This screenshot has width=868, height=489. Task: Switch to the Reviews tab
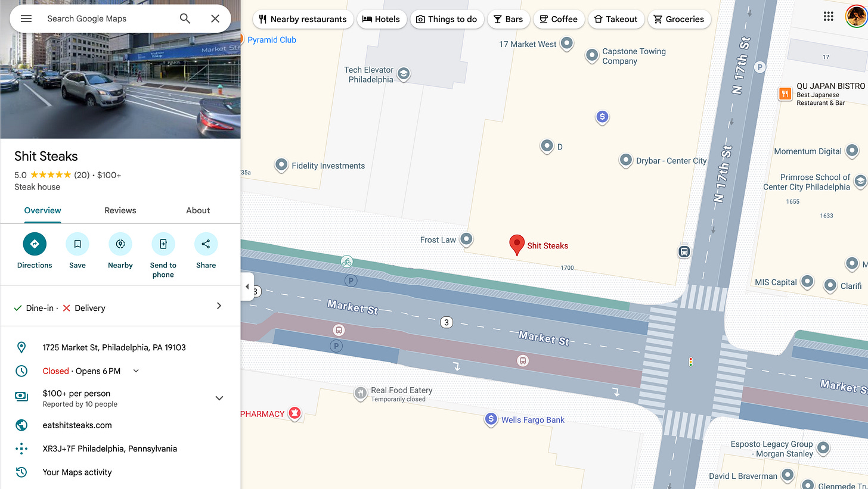(120, 210)
